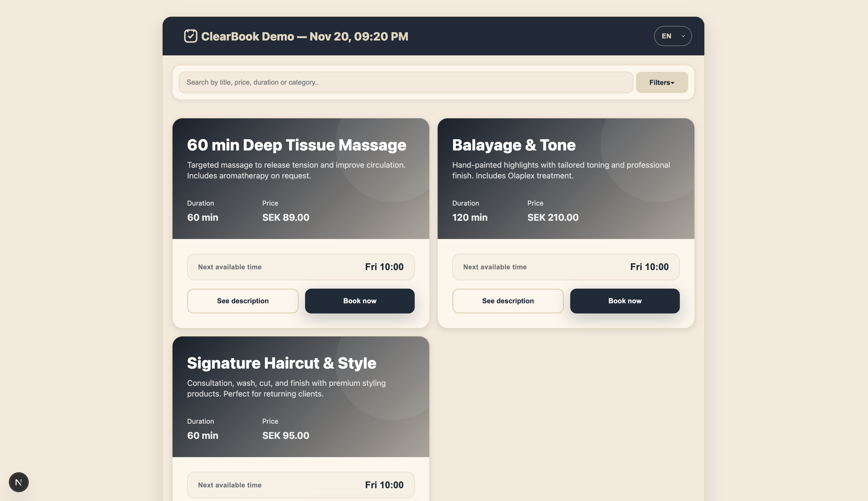Click the Balayage & Tone card title
Screen dimensions: 868x501
click(514, 145)
